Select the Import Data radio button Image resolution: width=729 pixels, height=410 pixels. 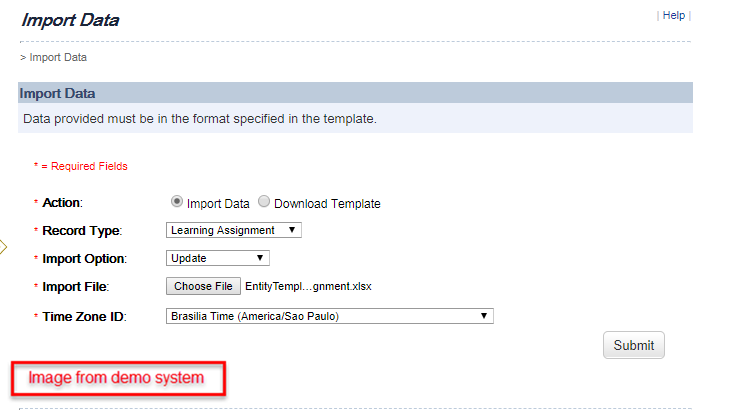pos(177,201)
